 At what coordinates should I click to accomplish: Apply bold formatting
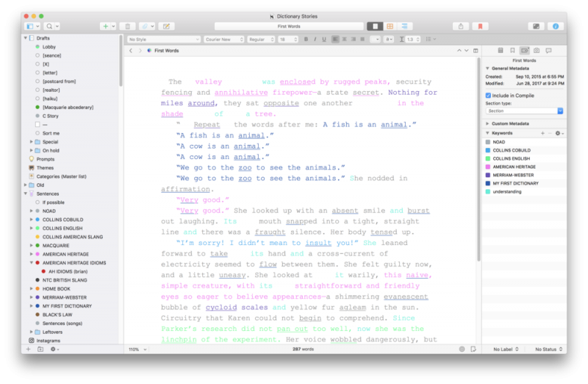click(306, 40)
